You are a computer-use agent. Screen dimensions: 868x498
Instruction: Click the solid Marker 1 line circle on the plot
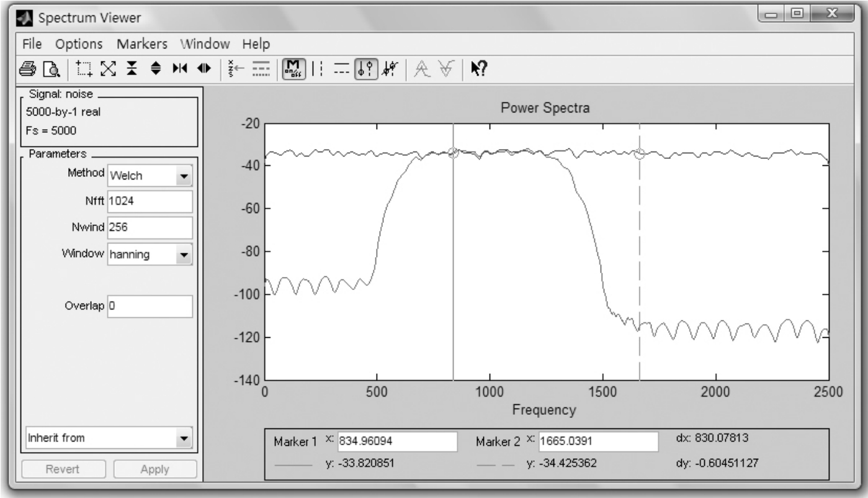tap(453, 153)
